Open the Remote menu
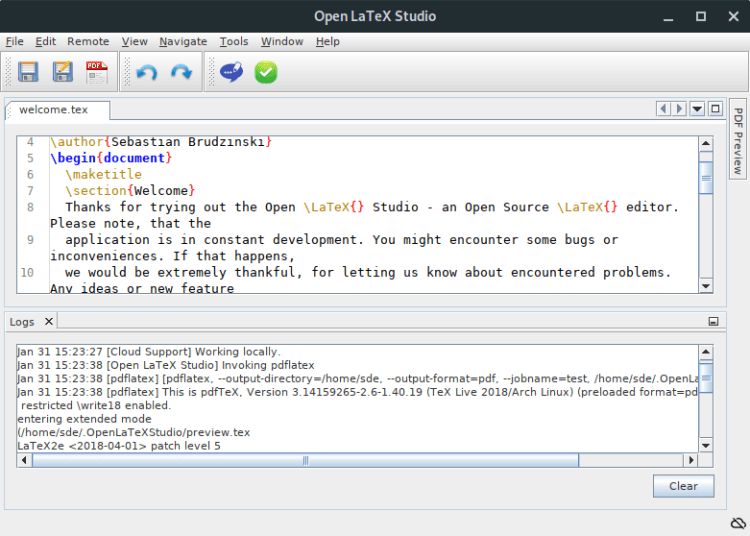750x536 pixels. tap(88, 41)
